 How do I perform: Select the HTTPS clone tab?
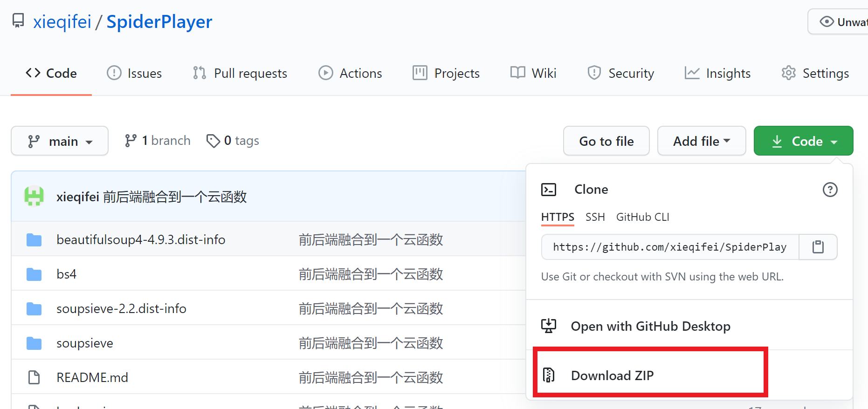tap(558, 217)
